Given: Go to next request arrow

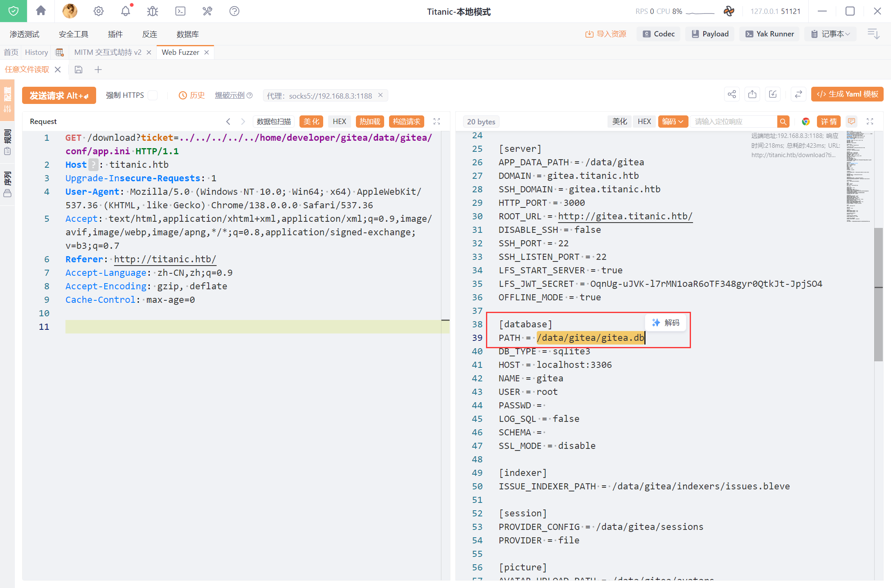Looking at the screenshot, I should pyautogui.click(x=243, y=122).
